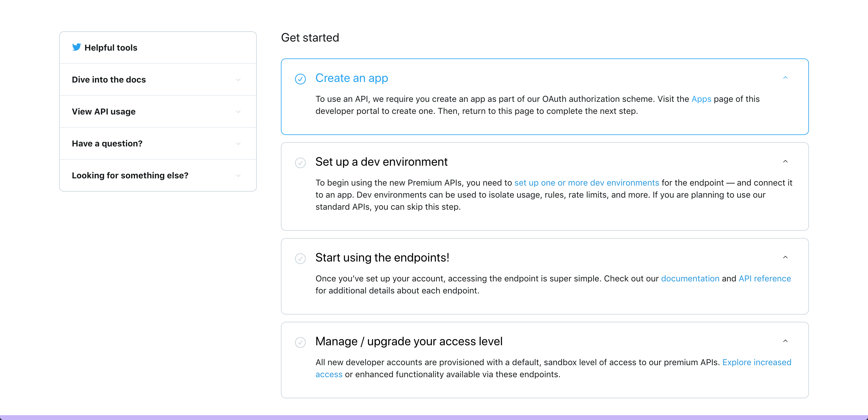The image size is (868, 420).
Task: Toggle the Set up a dev environment checkmark
Action: (x=300, y=163)
